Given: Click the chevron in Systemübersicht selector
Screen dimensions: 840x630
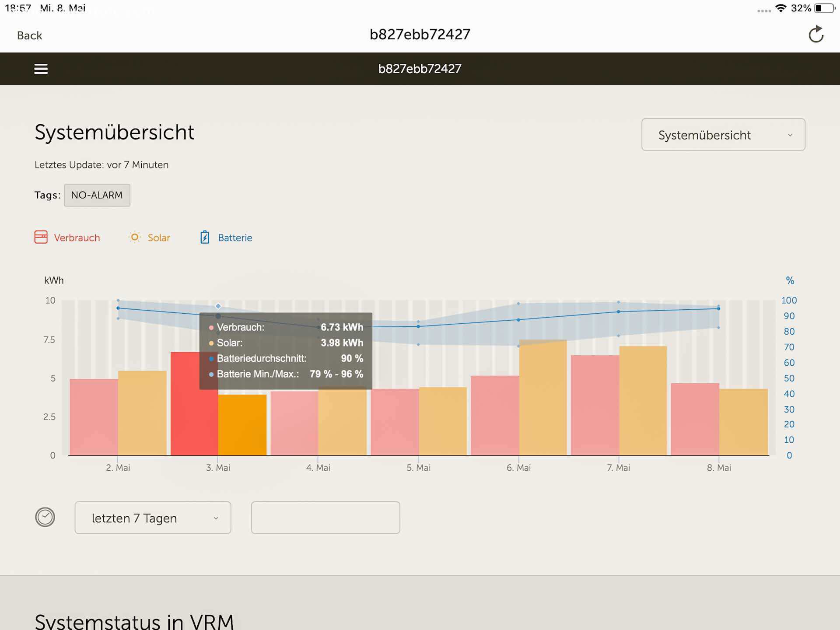Looking at the screenshot, I should click(790, 135).
